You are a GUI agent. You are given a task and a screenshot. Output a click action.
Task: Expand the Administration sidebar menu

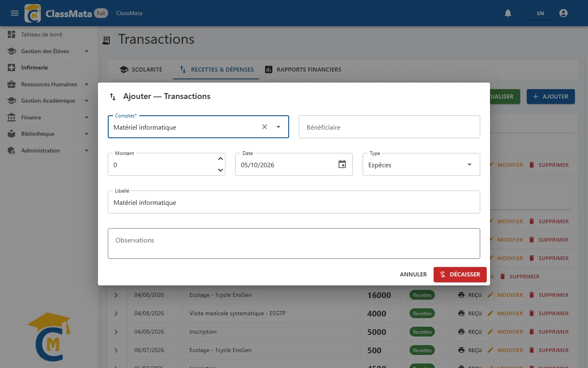tap(49, 150)
